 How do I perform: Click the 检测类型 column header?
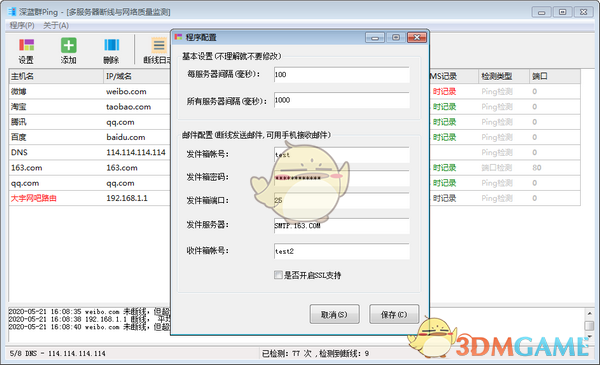tap(504, 76)
